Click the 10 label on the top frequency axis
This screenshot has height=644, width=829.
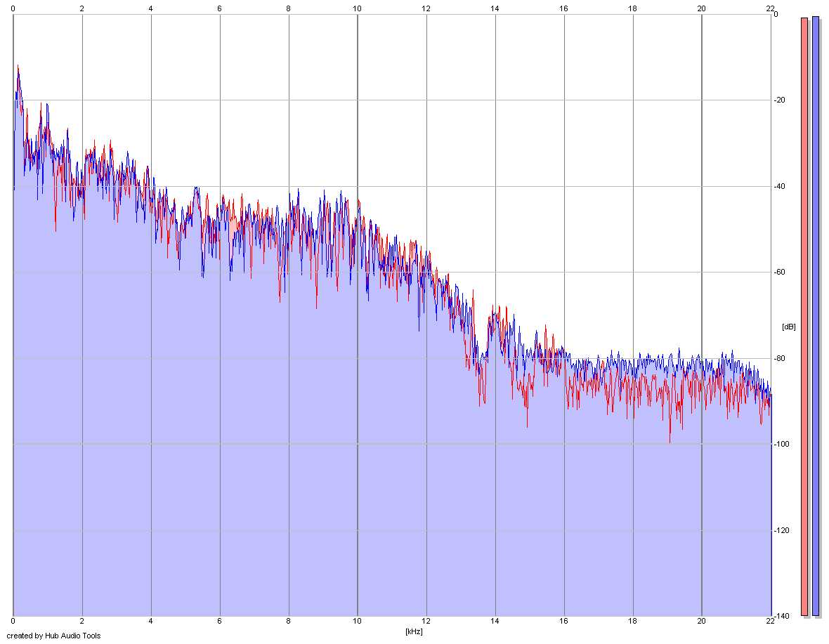click(x=357, y=8)
